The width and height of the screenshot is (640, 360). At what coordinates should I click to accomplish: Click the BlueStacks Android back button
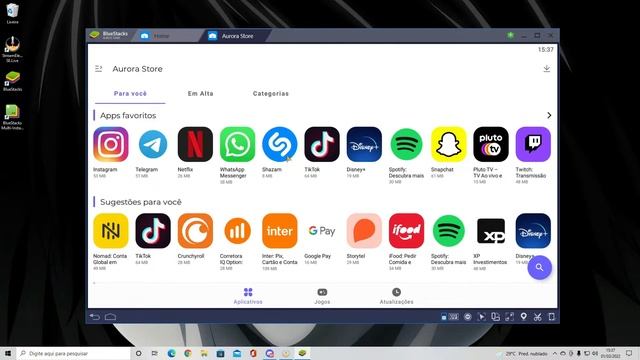[95, 317]
